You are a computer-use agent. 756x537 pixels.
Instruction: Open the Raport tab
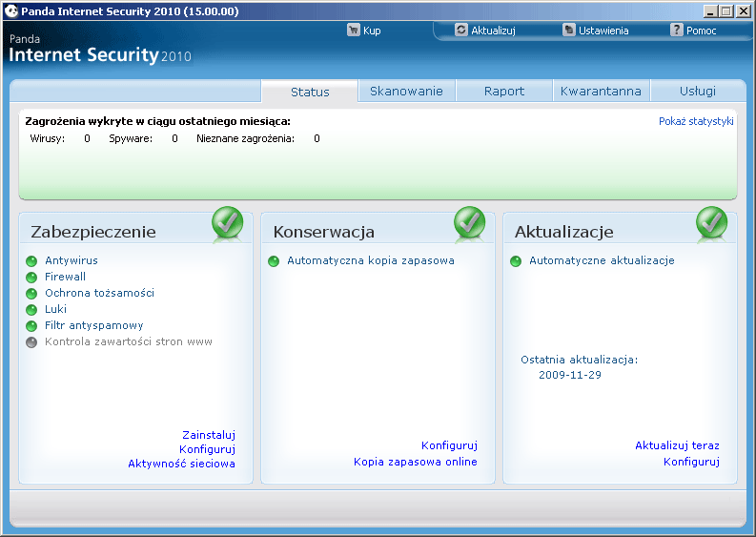click(503, 91)
